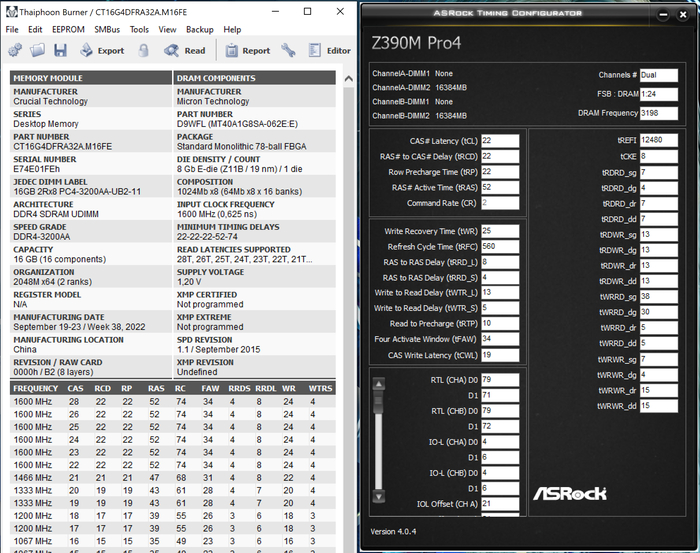The image size is (700, 553).
Task: Click the RAS# to CAS# Delay (tRCD) field
Action: pyautogui.click(x=500, y=156)
